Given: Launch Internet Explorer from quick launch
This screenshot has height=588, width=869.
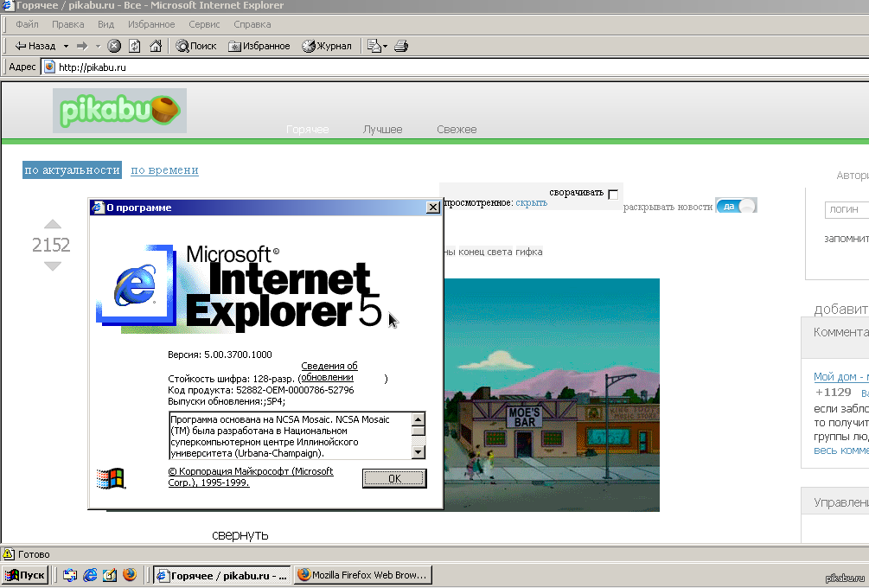Looking at the screenshot, I should (x=90, y=575).
